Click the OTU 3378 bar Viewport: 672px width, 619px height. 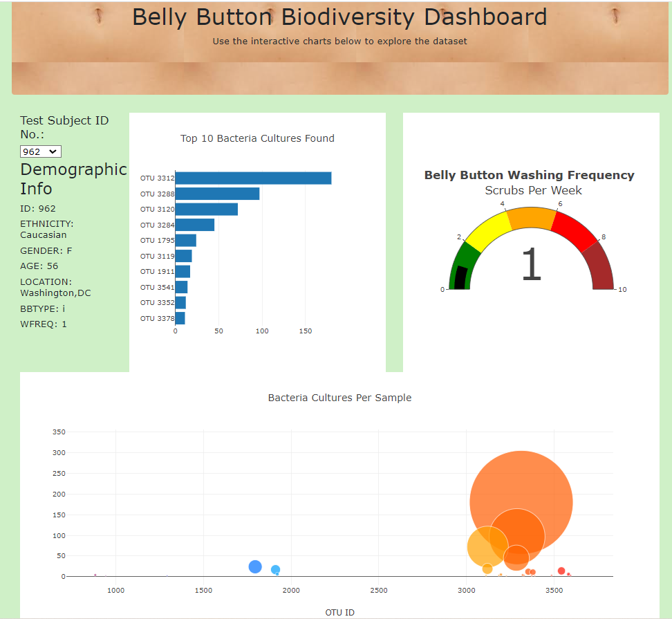click(x=180, y=318)
